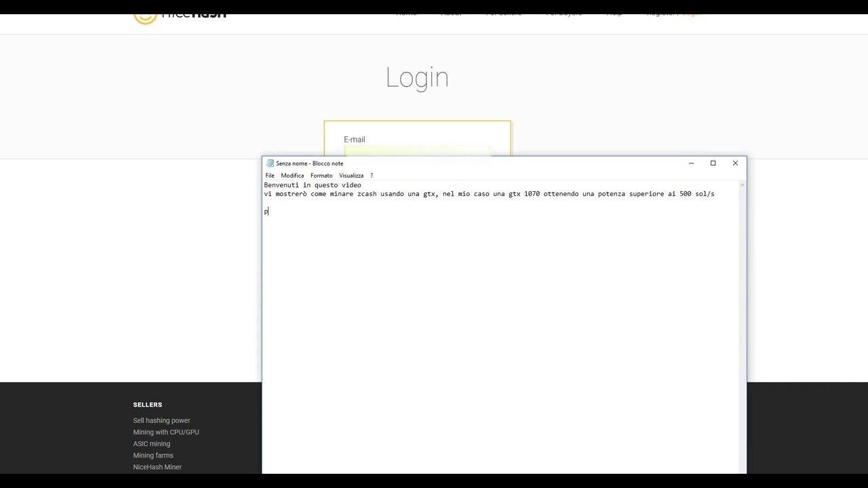Click the Notepad icon in title bar
The image size is (868, 488).
[x=270, y=163]
